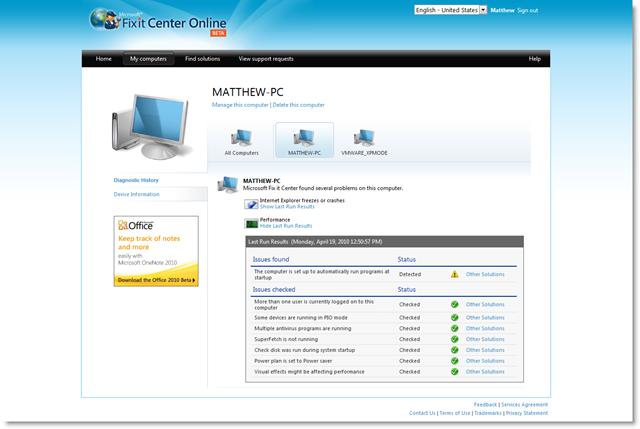This screenshot has height=429, width=640.
Task: Select the MATTHEW-PC computer icon
Action: coord(303,138)
